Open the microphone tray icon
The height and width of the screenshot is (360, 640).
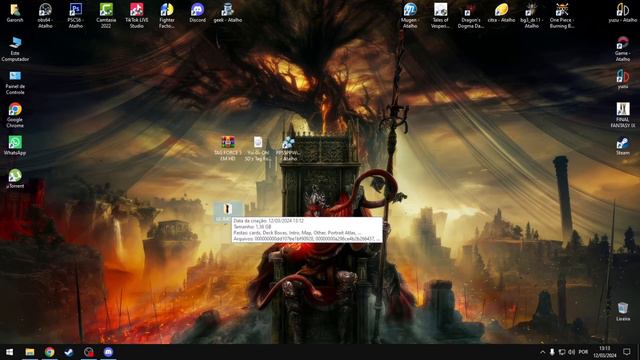coord(552,352)
